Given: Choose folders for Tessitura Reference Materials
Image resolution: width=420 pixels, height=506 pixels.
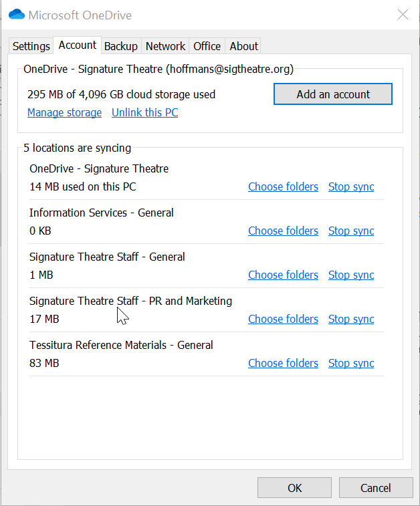Looking at the screenshot, I should (283, 363).
